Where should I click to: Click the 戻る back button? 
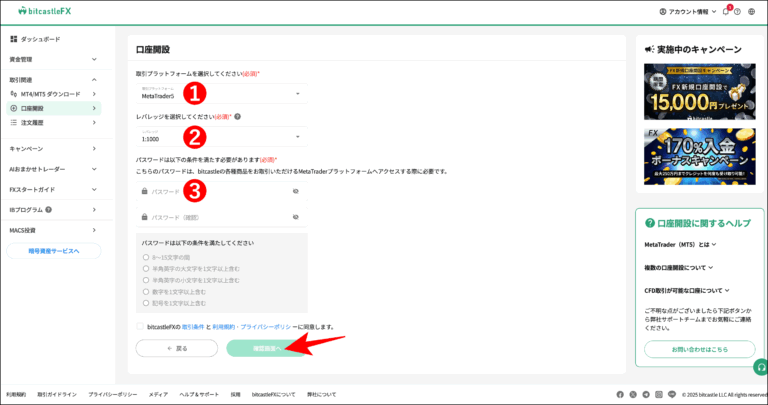pos(177,348)
